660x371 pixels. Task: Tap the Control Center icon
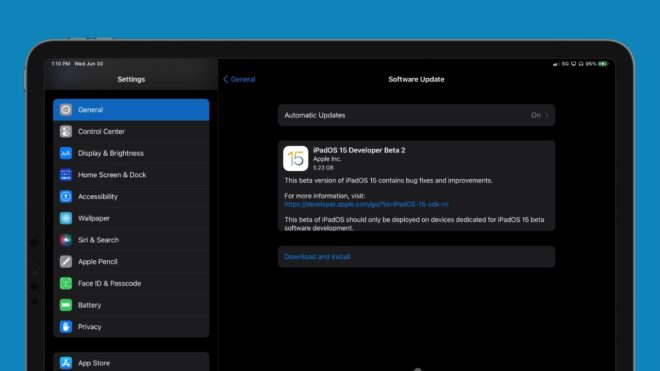[66, 131]
